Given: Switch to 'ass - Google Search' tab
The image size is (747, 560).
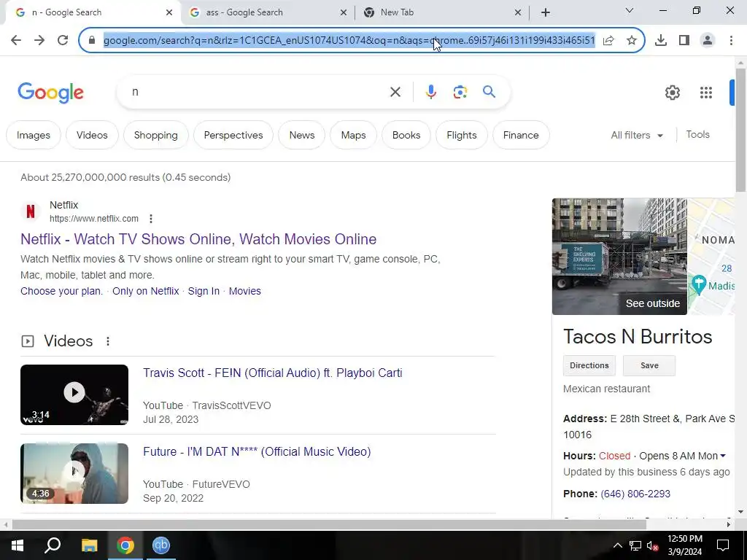Looking at the screenshot, I should point(268,12).
